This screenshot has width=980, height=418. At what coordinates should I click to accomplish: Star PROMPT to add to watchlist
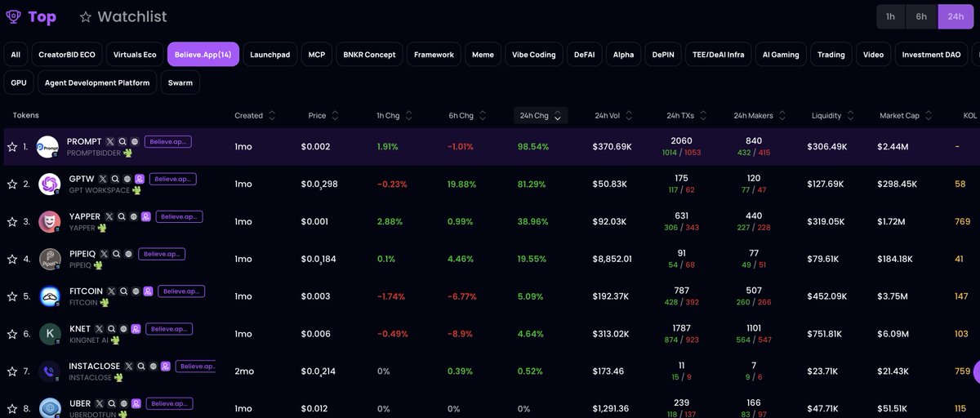12,147
